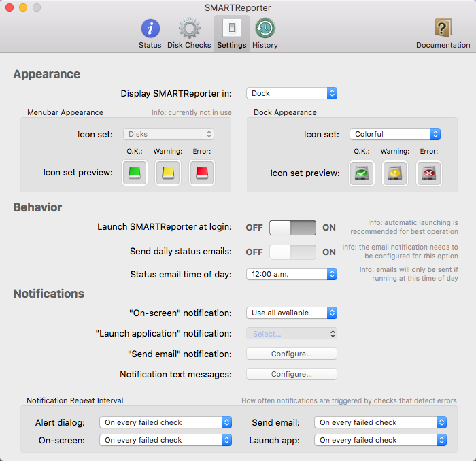Open Status email time of day dropdown

pyautogui.click(x=292, y=274)
